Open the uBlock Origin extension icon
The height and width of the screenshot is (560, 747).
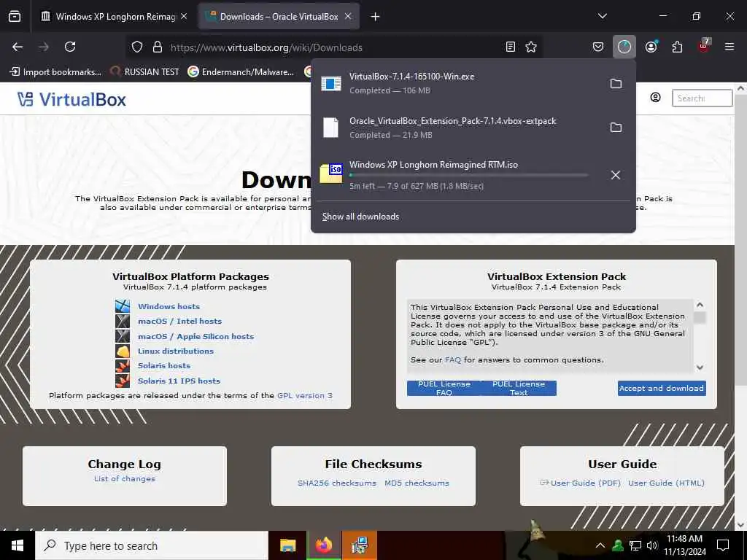(x=704, y=46)
